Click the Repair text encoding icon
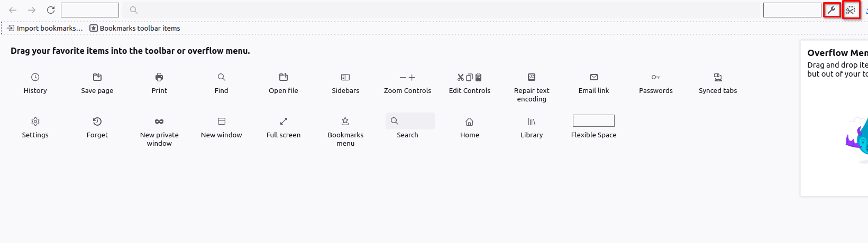The height and width of the screenshot is (243, 868). tap(532, 77)
